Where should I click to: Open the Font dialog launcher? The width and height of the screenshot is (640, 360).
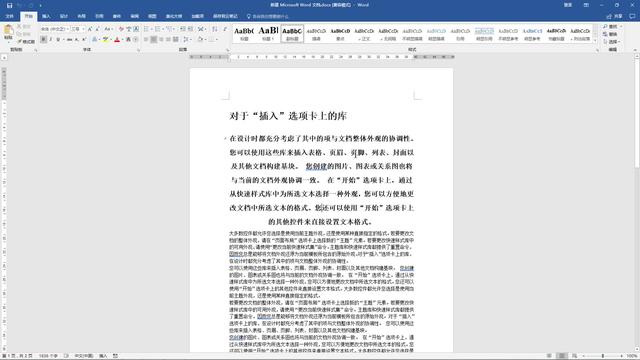138,50
